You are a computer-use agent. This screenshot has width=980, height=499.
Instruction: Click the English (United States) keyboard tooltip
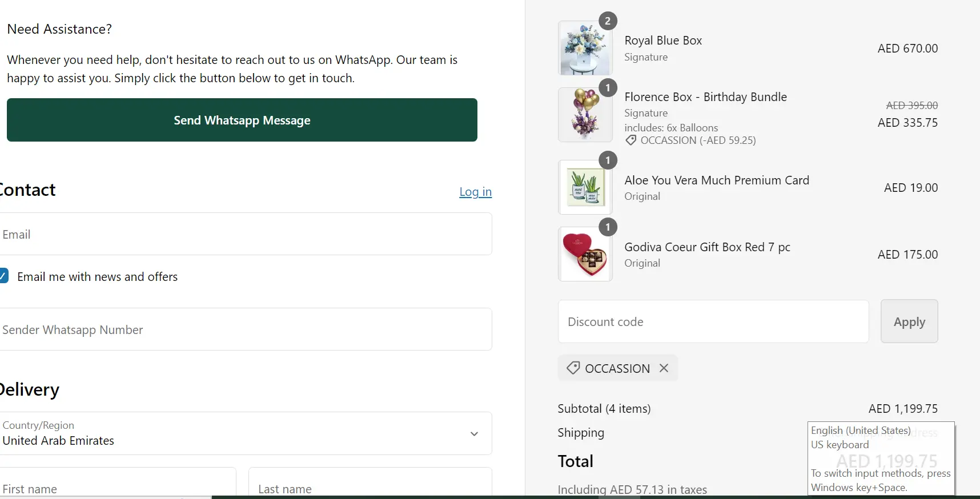point(881,458)
